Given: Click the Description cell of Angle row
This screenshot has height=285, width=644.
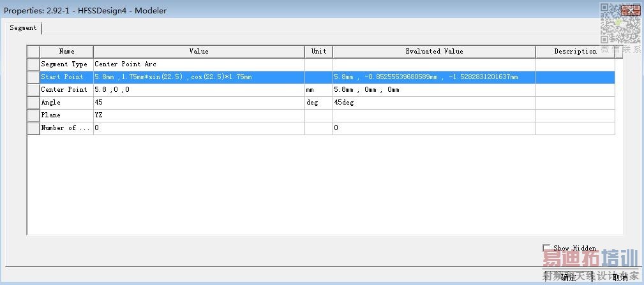Looking at the screenshot, I should 576,103.
